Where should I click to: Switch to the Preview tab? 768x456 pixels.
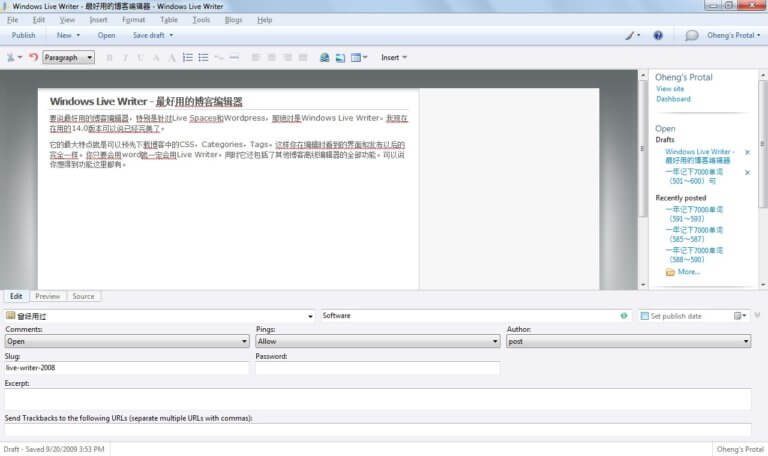48,296
